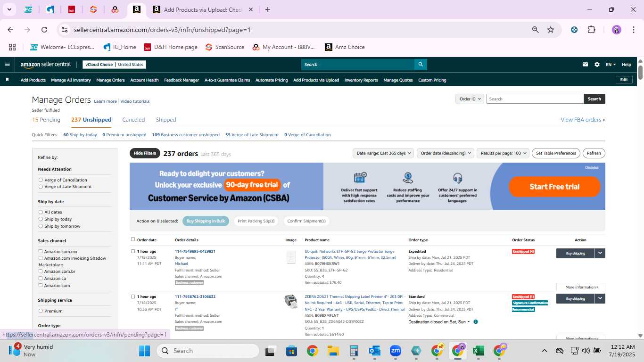The image size is (644, 362).
Task: Check the Amazon.com.mx sales channel
Action: (41, 251)
